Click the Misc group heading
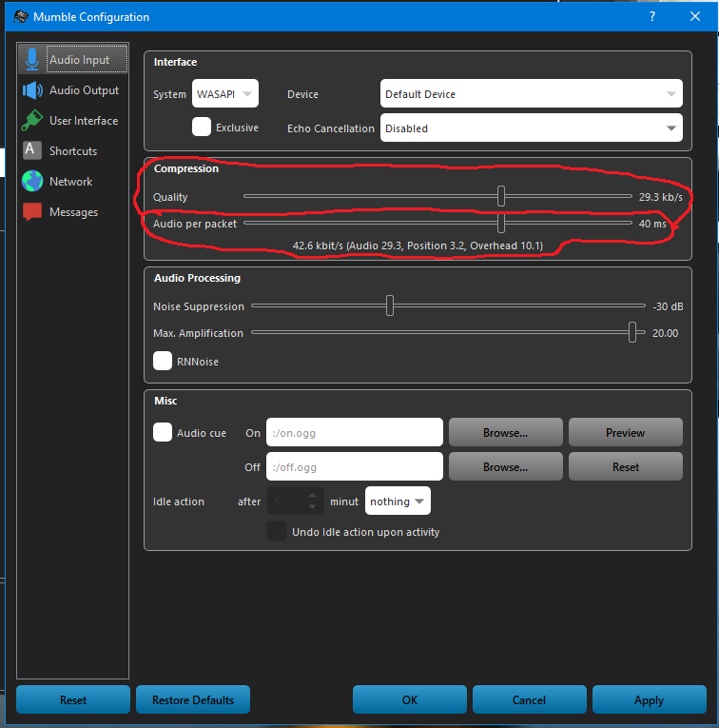The height and width of the screenshot is (728, 719). click(165, 401)
